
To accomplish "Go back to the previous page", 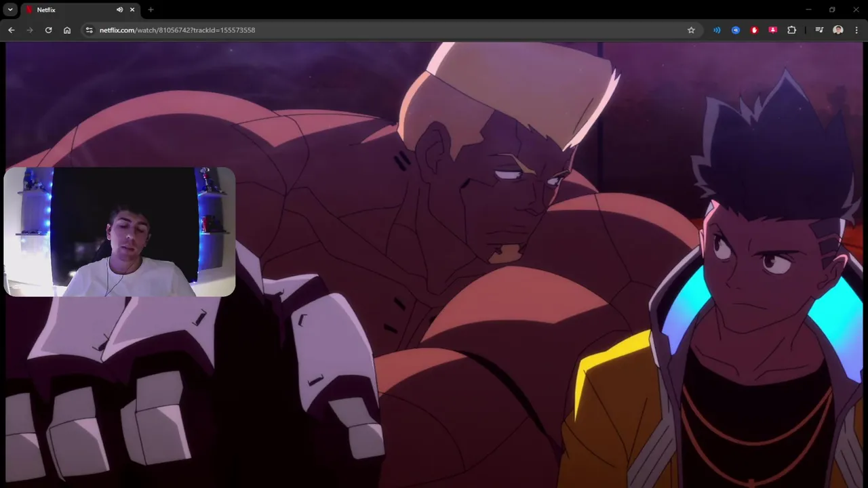I will click(x=11, y=30).
